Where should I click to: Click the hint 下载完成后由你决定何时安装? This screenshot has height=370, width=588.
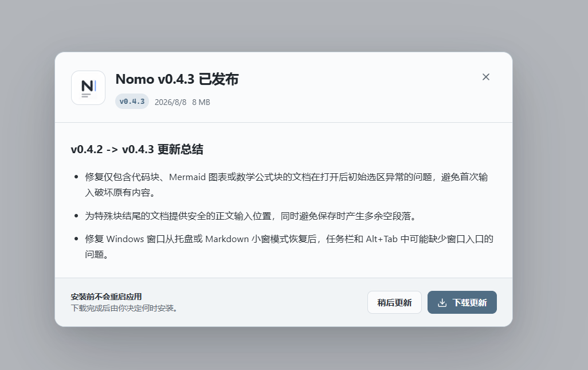click(124, 308)
